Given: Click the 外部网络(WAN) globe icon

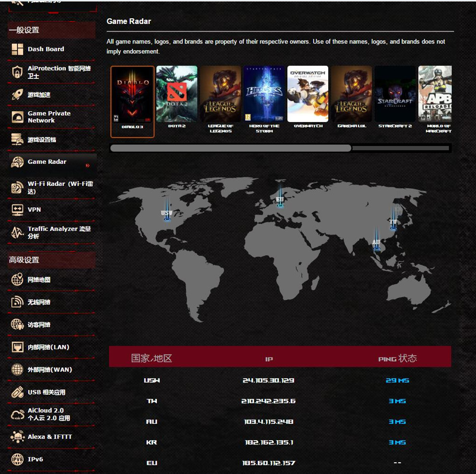Looking at the screenshot, I should (17, 369).
